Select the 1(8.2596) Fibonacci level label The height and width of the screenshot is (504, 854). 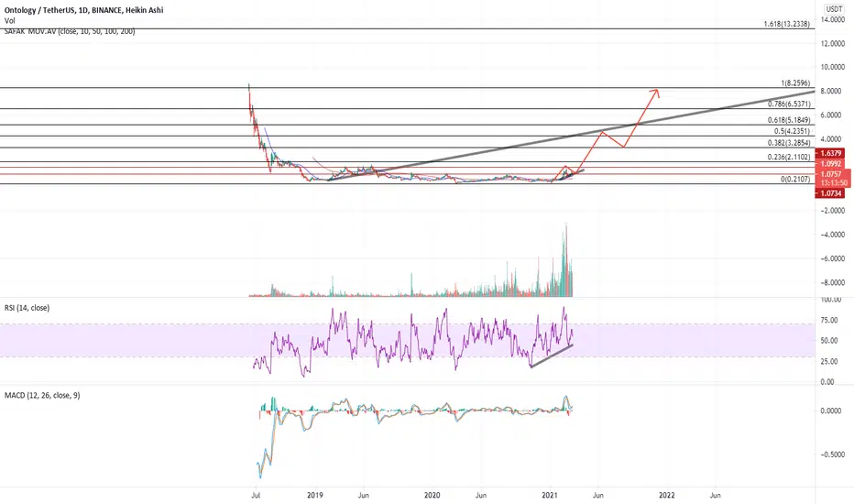coord(795,83)
